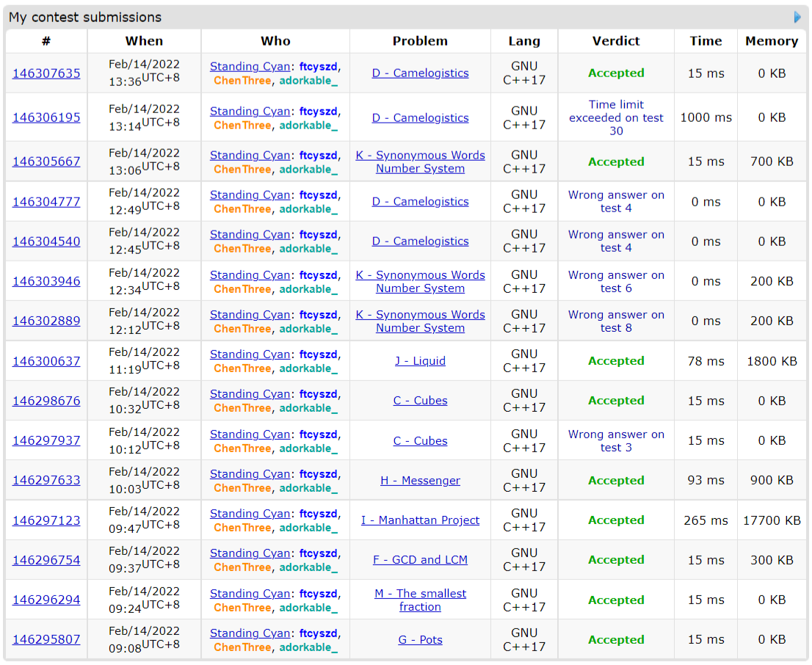Open submission 146307635

point(46,73)
